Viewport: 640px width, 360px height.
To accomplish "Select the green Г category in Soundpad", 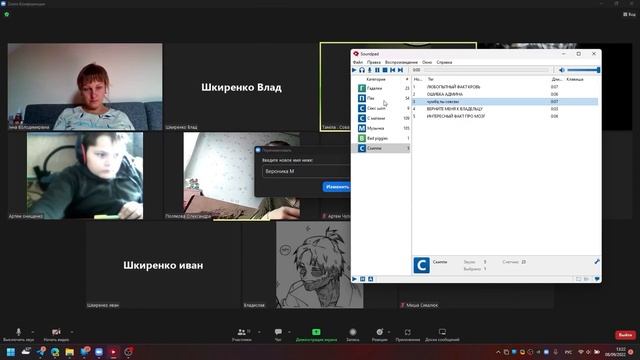I will 381,88.
